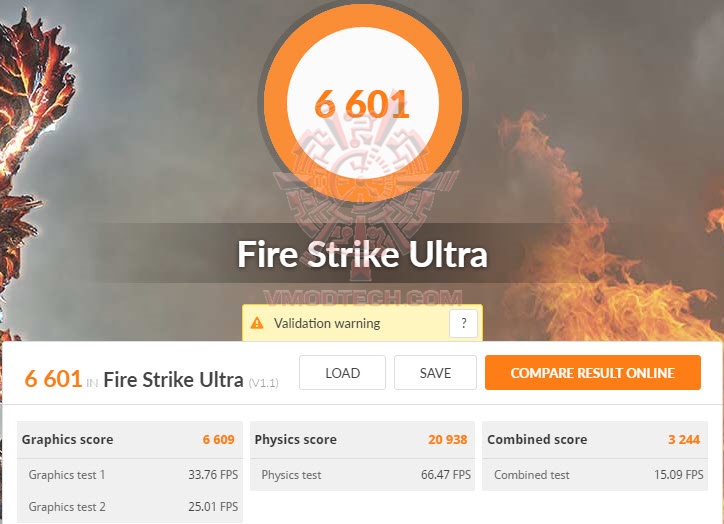Screen dimensions: 724x524
Task: Select the Graphics test 2 row
Action: pyautogui.click(x=130, y=506)
